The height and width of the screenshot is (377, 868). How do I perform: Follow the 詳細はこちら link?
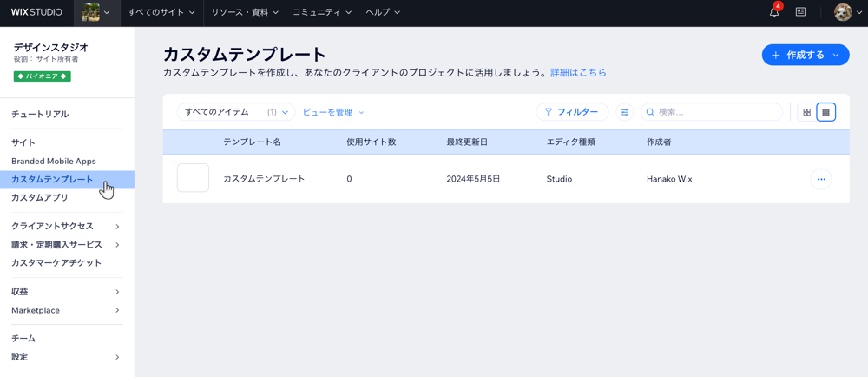click(578, 72)
